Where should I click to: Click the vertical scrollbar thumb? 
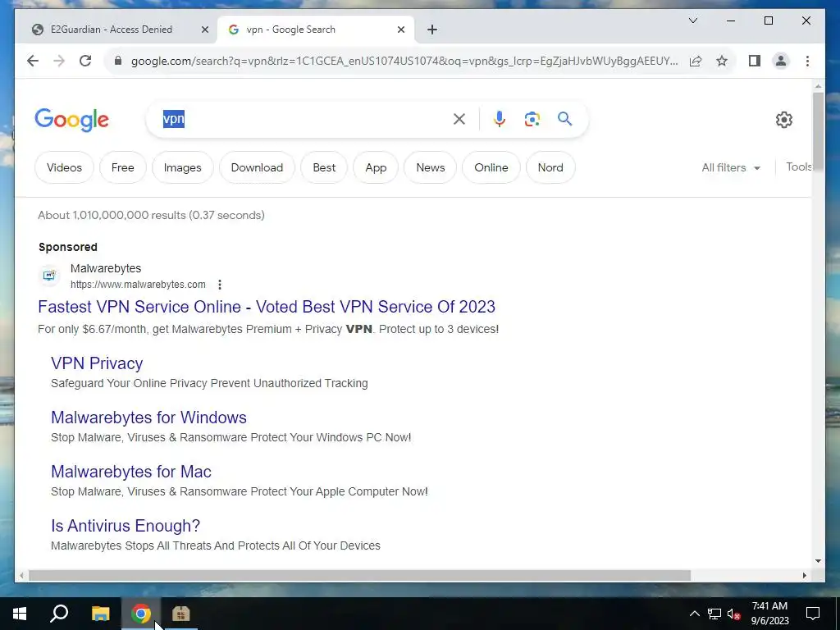pos(818,131)
